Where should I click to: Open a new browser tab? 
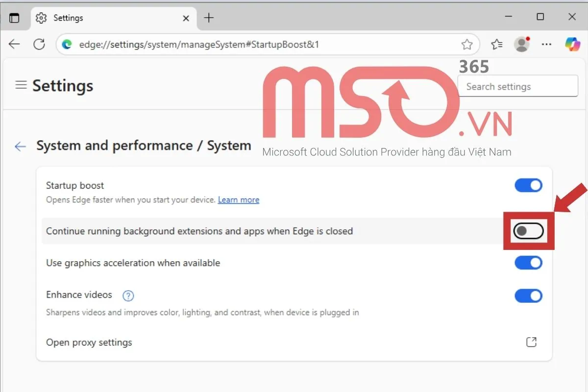pyautogui.click(x=209, y=17)
